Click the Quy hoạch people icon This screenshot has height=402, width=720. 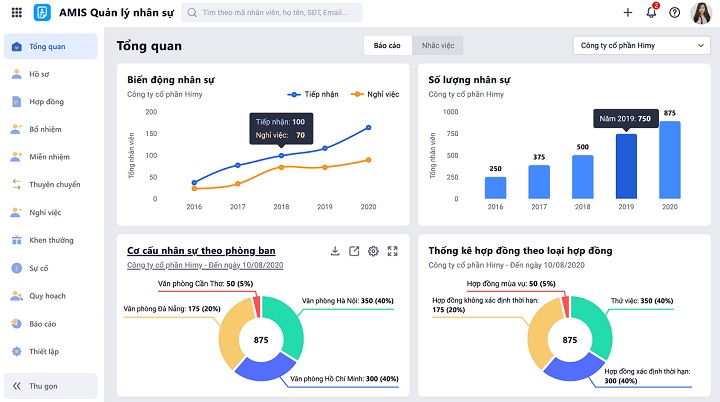tap(17, 296)
